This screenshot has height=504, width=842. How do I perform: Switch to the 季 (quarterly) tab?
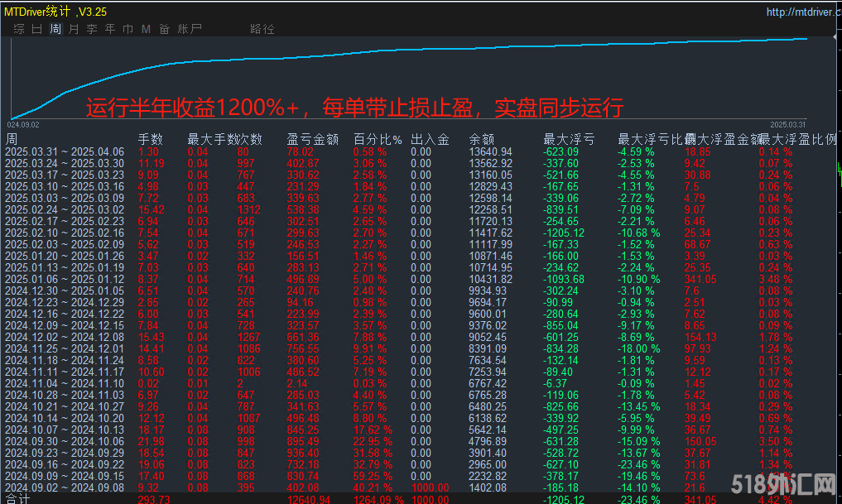point(92,29)
